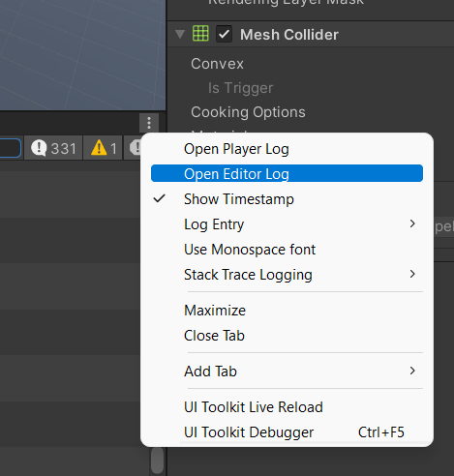Open Player Log from context menu
Image resolution: width=454 pixels, height=476 pixels.
tap(287, 149)
